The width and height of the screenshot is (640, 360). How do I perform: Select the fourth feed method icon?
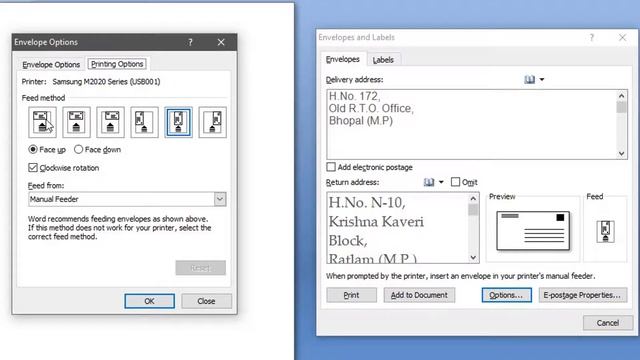pyautogui.click(x=144, y=122)
